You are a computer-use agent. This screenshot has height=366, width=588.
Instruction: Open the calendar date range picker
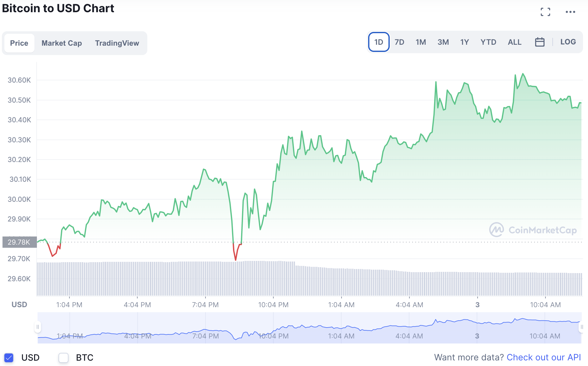point(540,42)
